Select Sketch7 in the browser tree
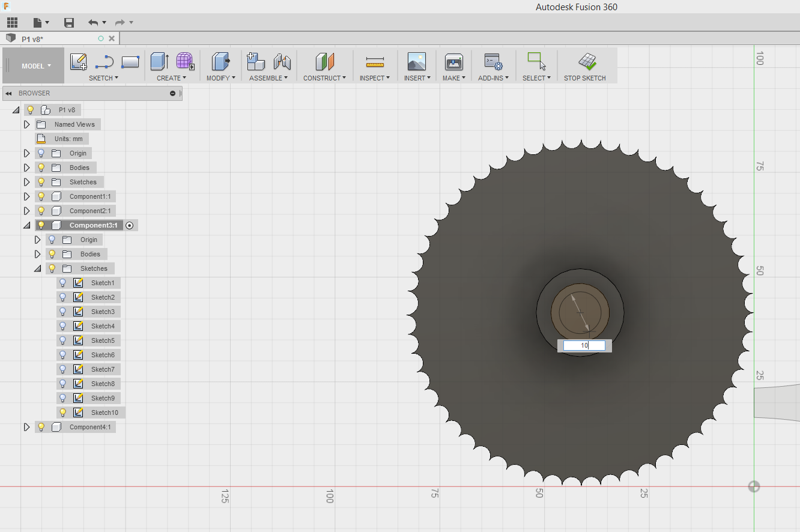This screenshot has width=800, height=532. [103, 369]
